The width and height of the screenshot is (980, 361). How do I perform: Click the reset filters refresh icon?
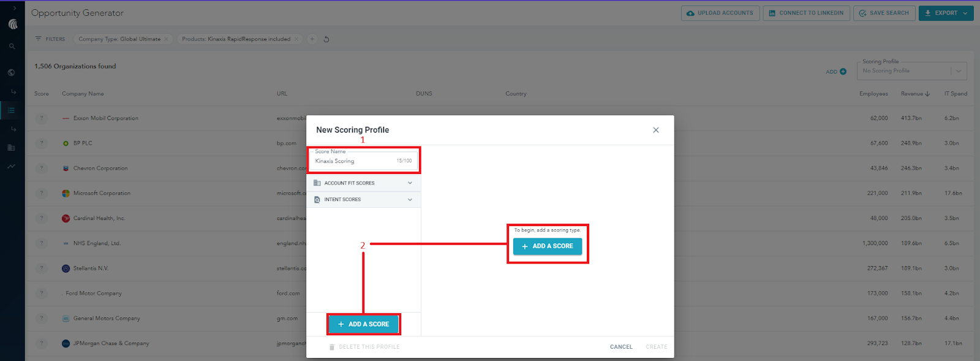click(x=326, y=39)
